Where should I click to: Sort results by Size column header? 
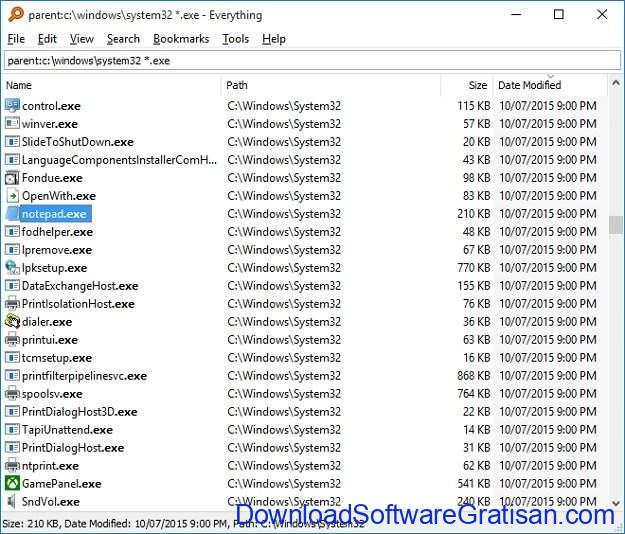pyautogui.click(x=467, y=85)
